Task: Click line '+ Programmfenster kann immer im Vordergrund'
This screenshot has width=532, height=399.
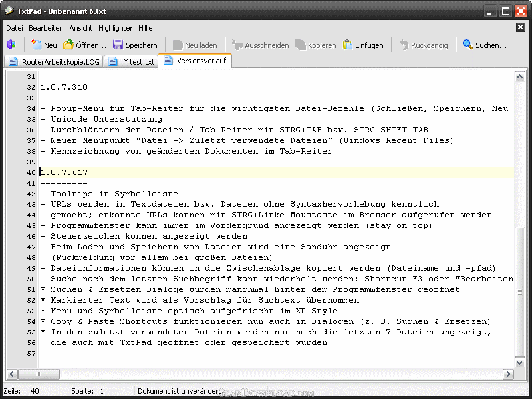Action: tap(236, 225)
